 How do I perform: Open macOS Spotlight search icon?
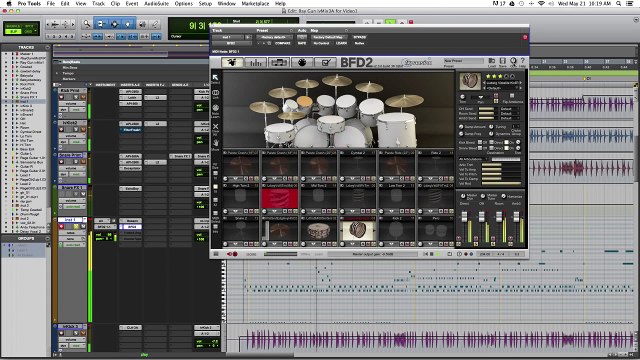(x=619, y=3)
